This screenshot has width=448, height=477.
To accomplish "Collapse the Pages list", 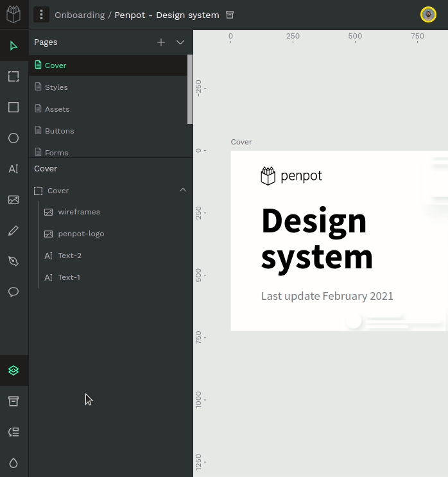I will [180, 42].
